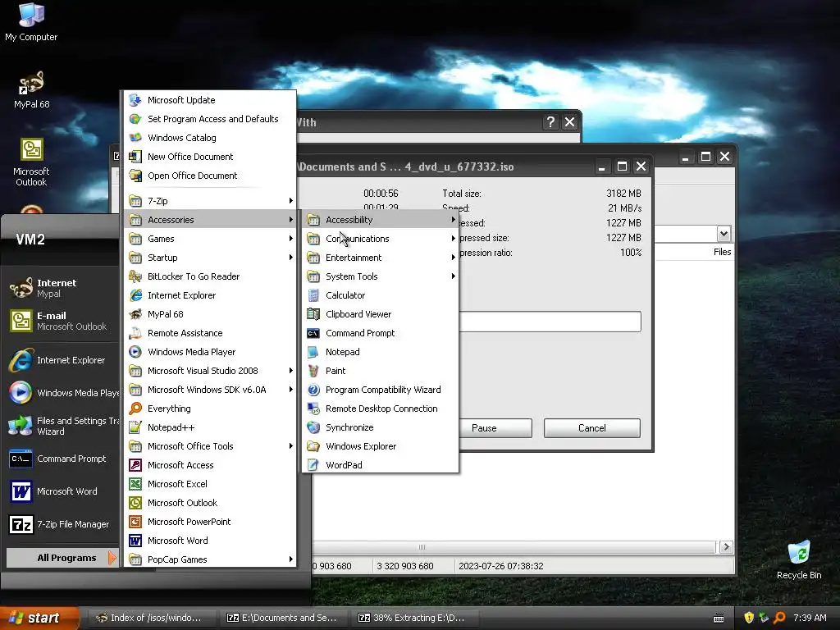840x630 pixels.
Task: Expand Communications submenu
Action: 381,239
